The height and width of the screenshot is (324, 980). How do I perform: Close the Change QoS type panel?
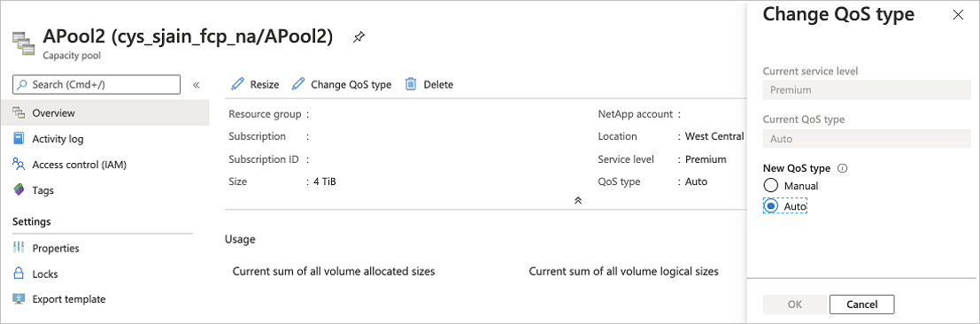958,15
